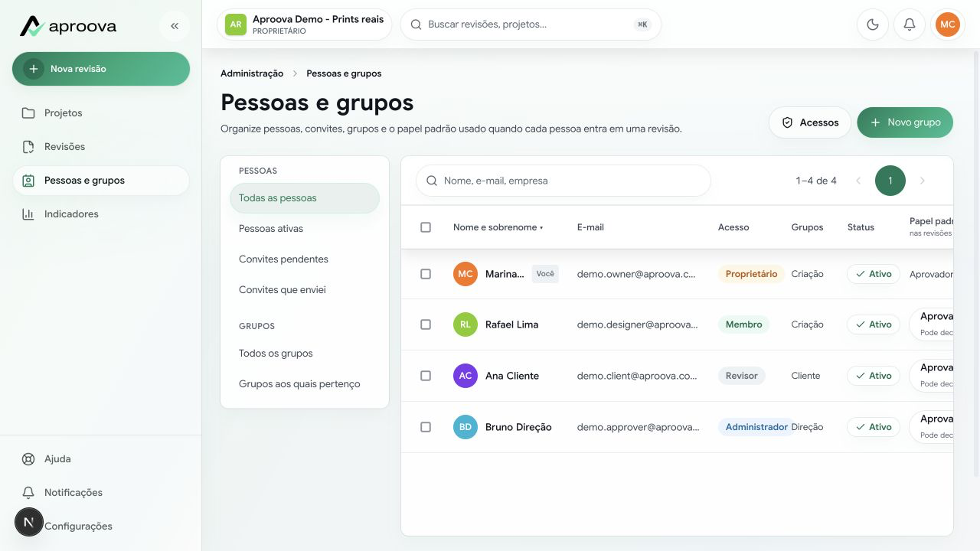
Task: Click the AR workspace badge
Action: [x=236, y=24]
